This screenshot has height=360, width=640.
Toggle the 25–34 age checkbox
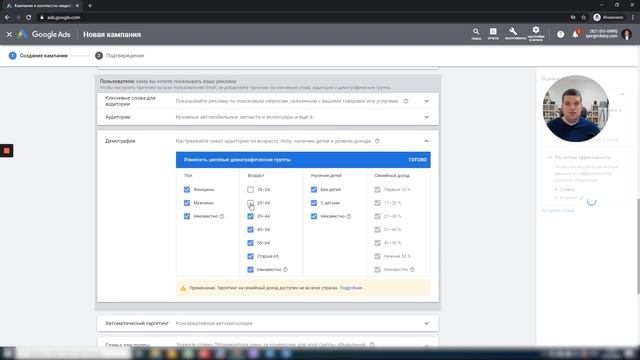(250, 203)
